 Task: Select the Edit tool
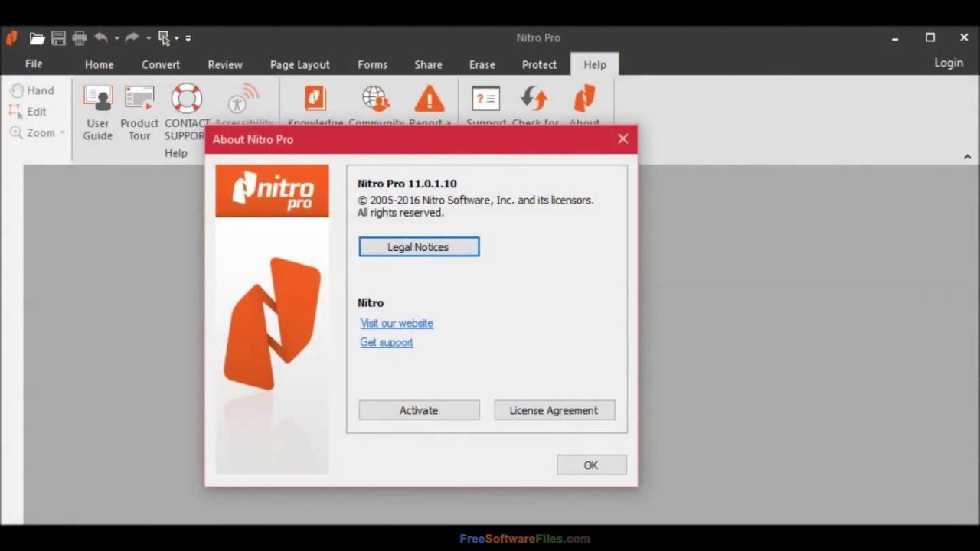(28, 112)
